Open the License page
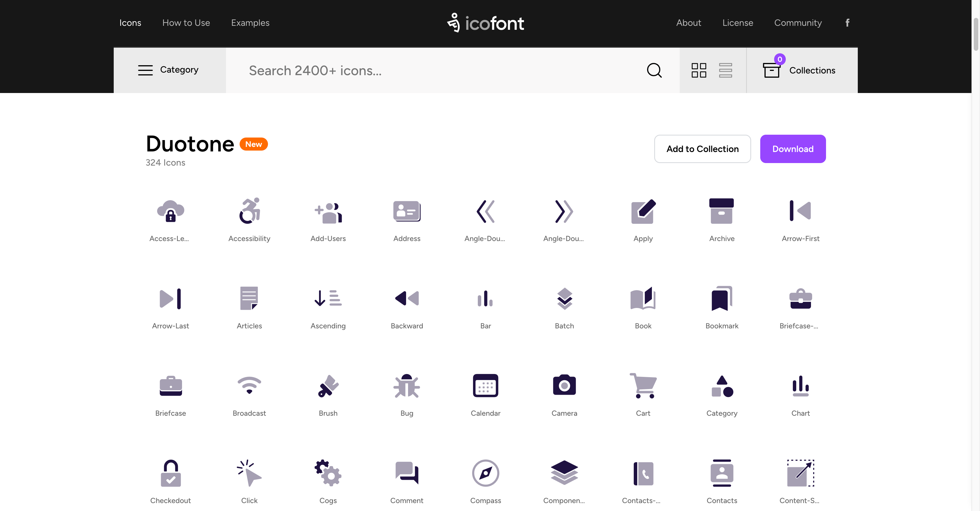This screenshot has width=980, height=511. 737,23
